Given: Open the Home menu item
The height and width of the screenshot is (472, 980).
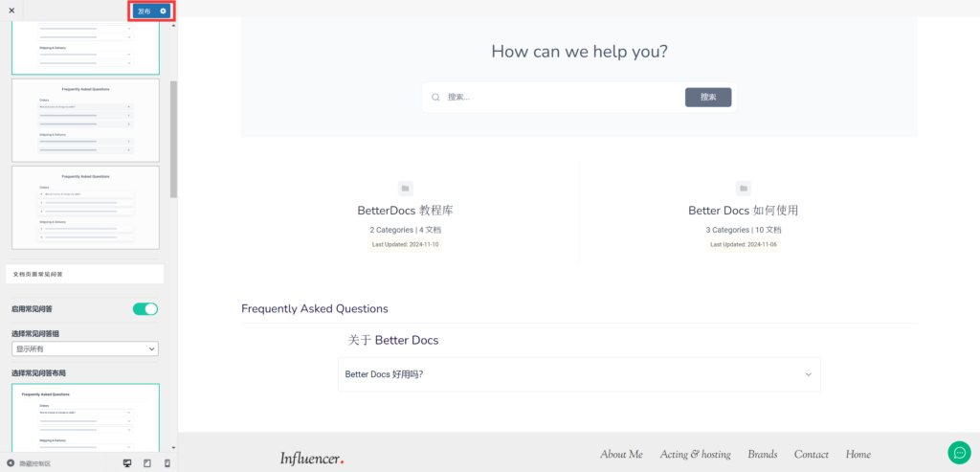Looking at the screenshot, I should [x=858, y=455].
